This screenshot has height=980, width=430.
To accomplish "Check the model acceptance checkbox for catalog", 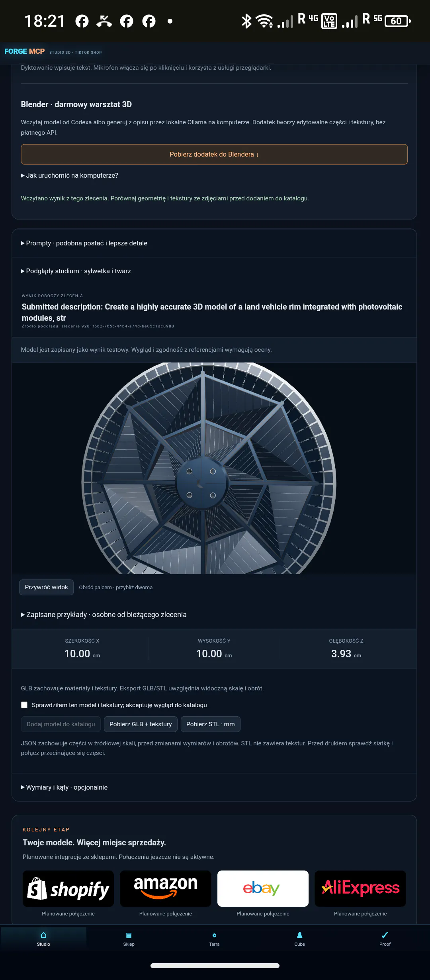I will click(24, 705).
